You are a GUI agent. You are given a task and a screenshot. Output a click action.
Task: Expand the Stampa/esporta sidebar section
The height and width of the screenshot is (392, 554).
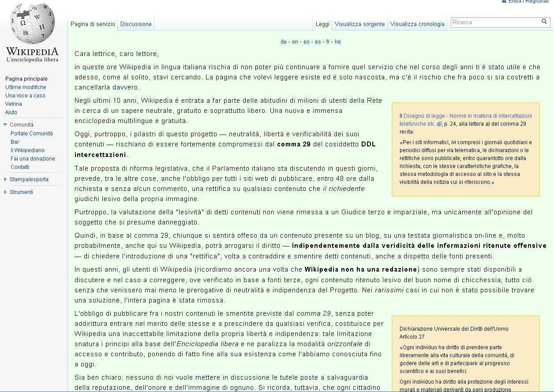5,179
